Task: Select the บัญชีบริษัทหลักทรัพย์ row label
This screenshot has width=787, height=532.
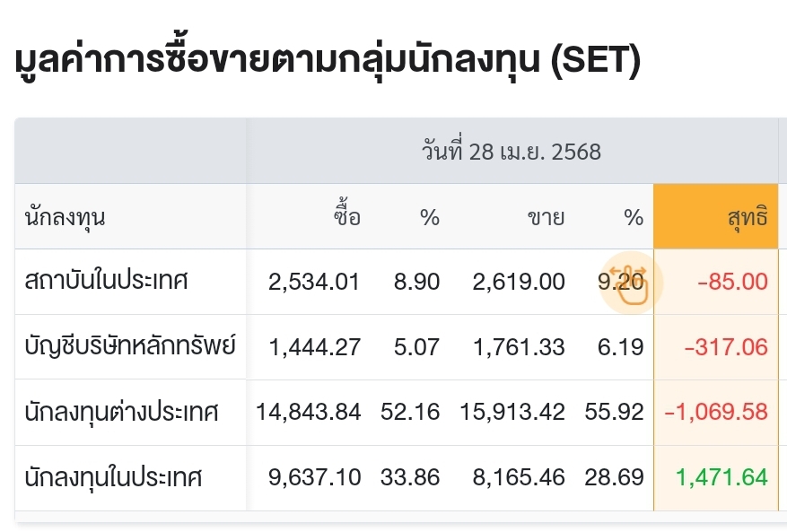Action: (x=130, y=345)
